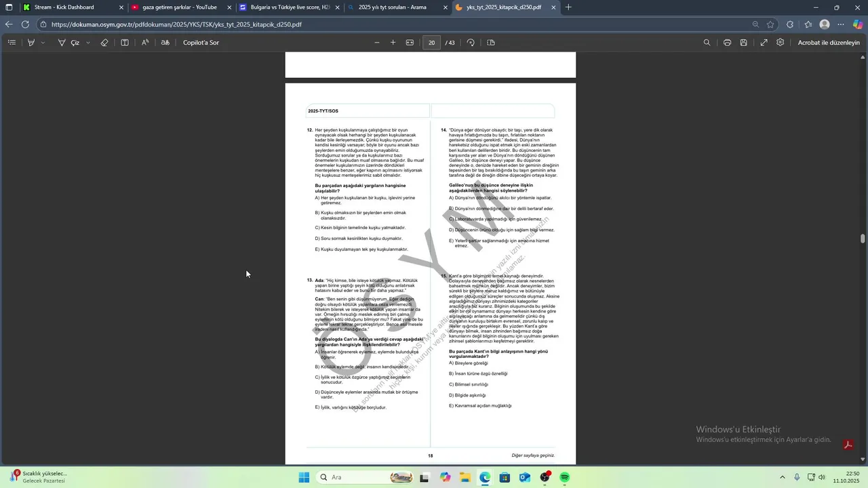This screenshot has height=488, width=868.
Task: Select the Çiz draw tool
Action: click(x=69, y=43)
